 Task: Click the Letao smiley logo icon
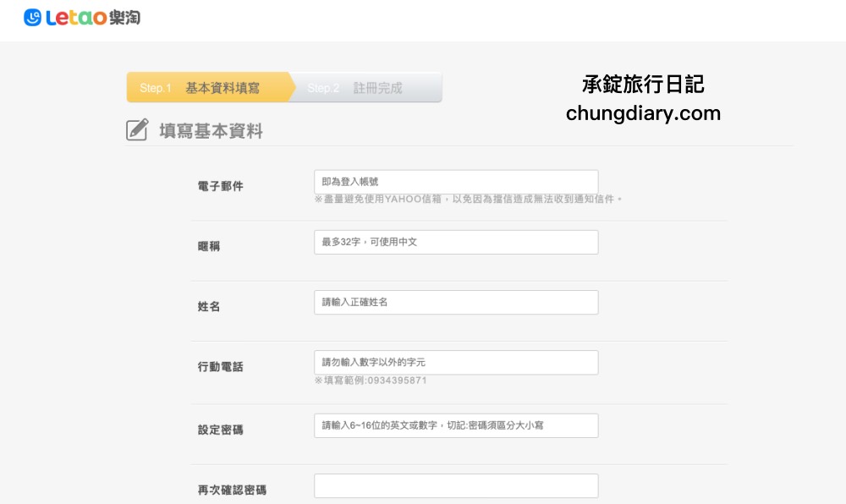pos(33,18)
